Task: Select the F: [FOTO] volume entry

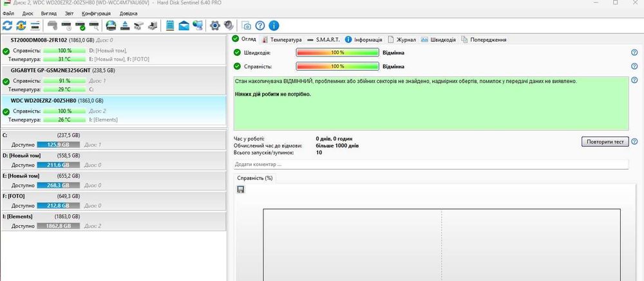Action: [114, 201]
